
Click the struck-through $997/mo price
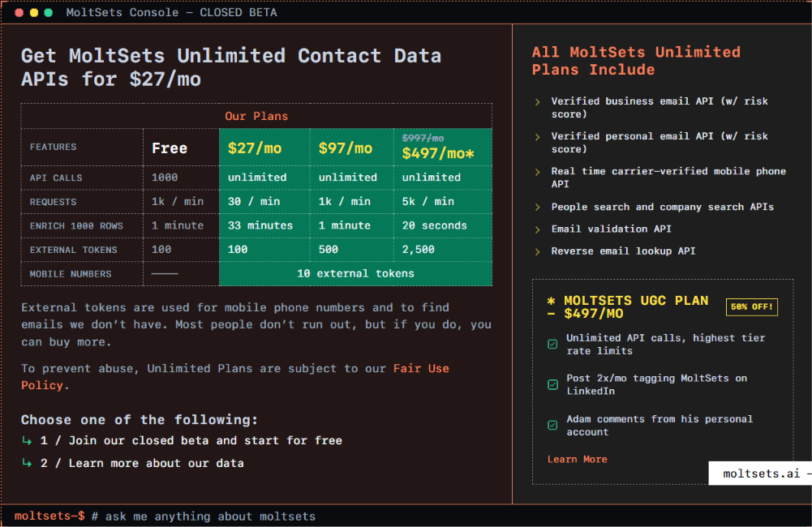click(x=423, y=138)
